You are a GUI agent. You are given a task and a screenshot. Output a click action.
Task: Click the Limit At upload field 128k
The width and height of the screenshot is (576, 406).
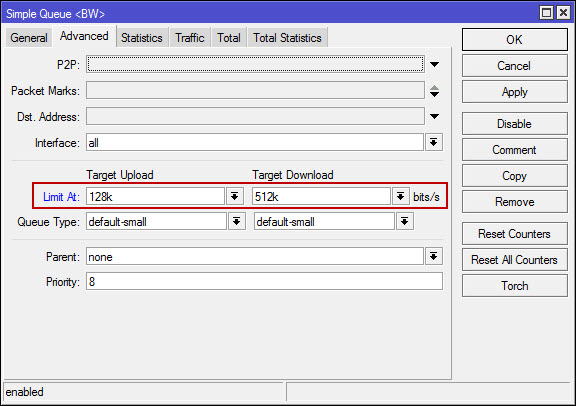pyautogui.click(x=155, y=196)
